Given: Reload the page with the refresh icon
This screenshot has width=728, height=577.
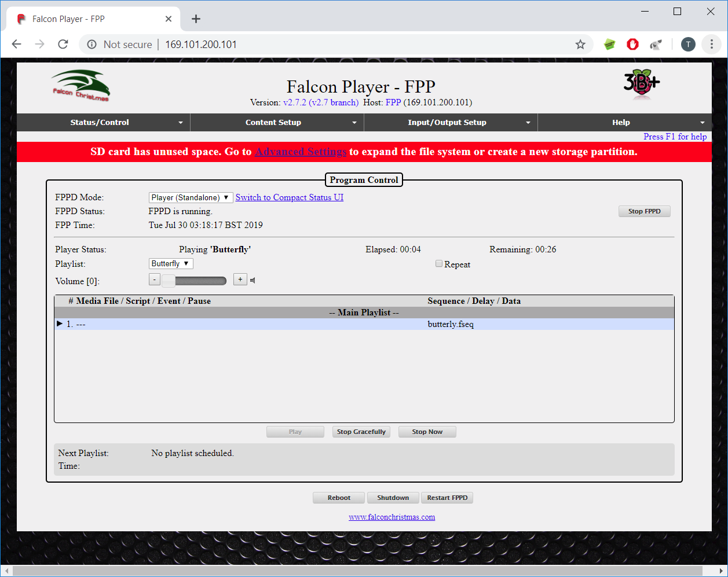Looking at the screenshot, I should 63,44.
